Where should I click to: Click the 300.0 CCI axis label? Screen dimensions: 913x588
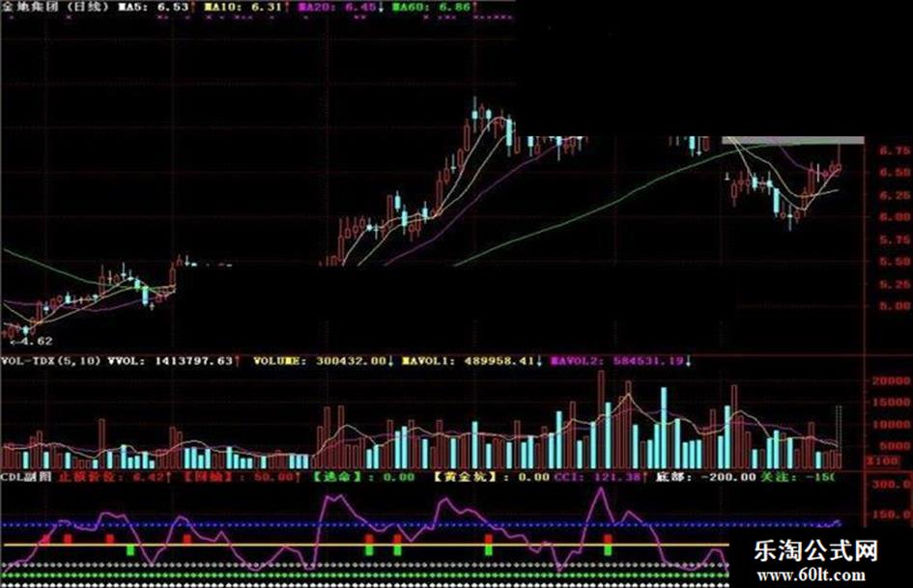tap(892, 485)
